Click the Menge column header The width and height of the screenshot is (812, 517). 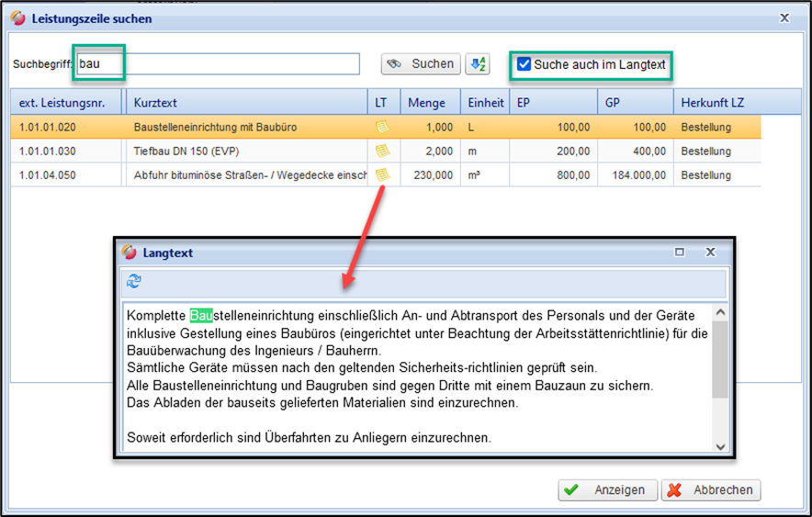click(426, 103)
